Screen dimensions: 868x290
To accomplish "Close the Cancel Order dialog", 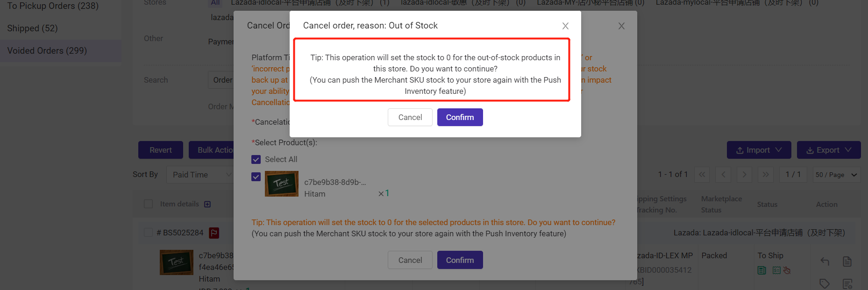I will (x=621, y=26).
